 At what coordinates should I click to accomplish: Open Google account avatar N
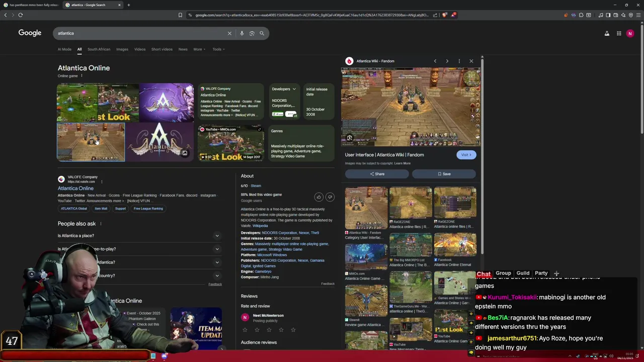point(630,33)
